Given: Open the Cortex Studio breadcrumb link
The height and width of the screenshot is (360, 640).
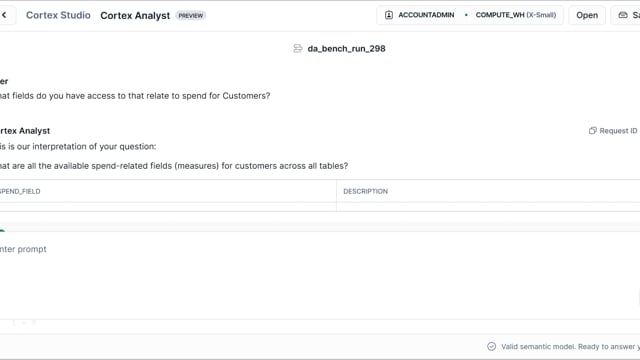Looking at the screenshot, I should tap(58, 15).
